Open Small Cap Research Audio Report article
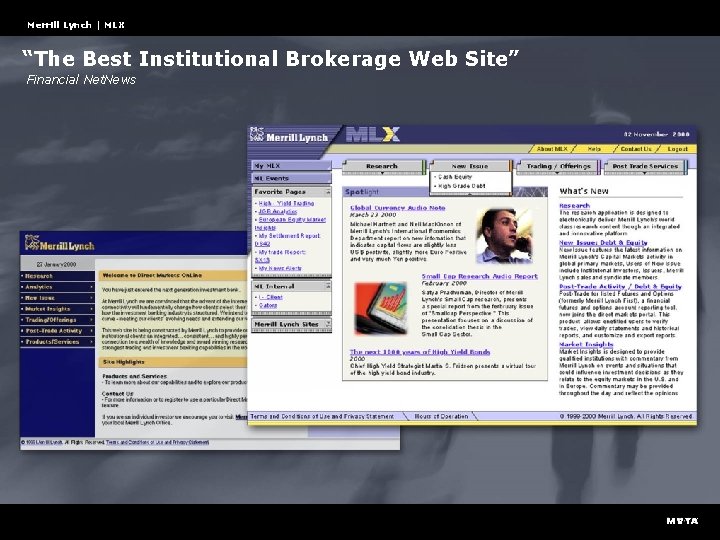 [x=479, y=276]
